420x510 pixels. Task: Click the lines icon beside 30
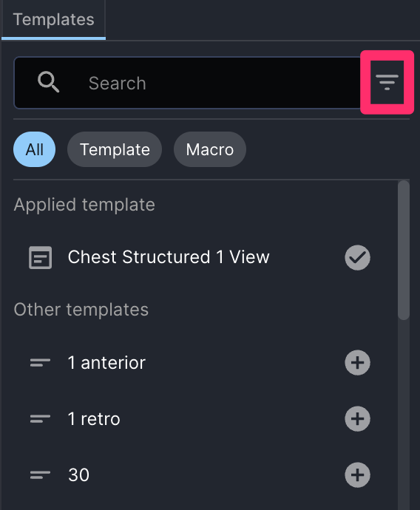click(41, 475)
